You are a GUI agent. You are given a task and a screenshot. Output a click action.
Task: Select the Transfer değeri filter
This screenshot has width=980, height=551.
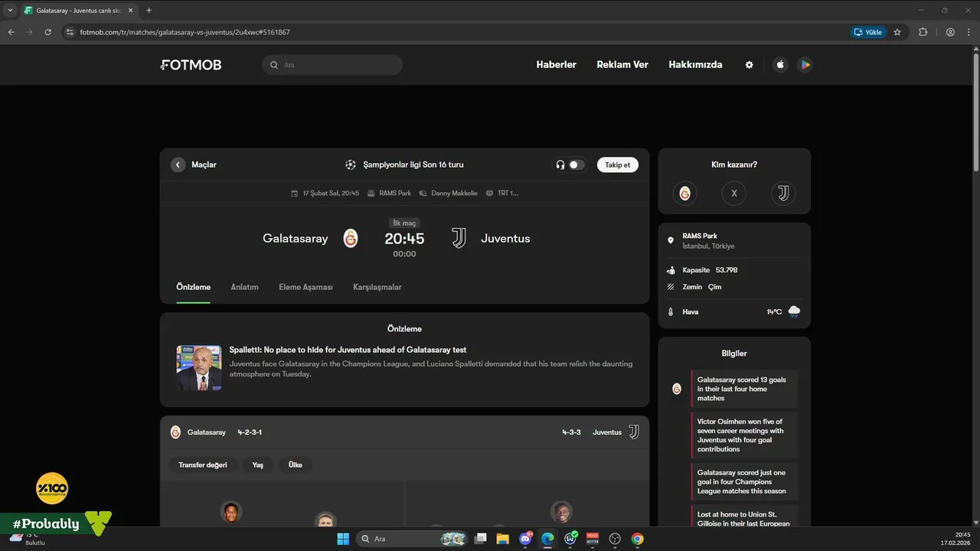coord(203,465)
